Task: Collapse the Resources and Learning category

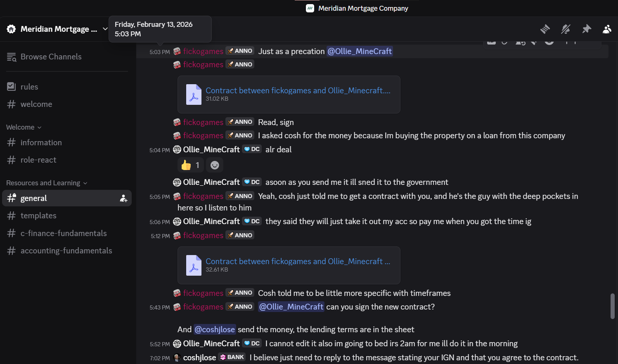Action: 47,183
